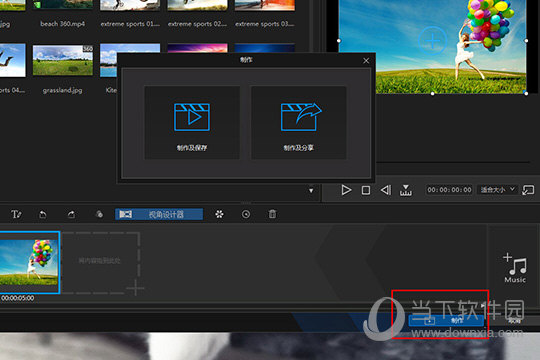540x360 pixels.
Task: Click the empty dashed storyboard placeholder
Action: click(101, 263)
